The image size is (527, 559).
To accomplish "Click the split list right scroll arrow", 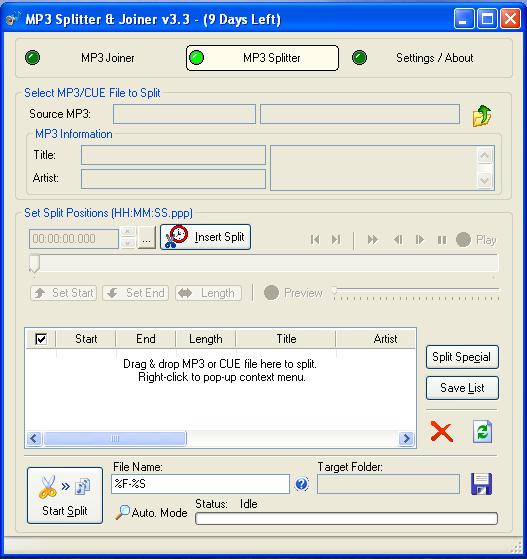I will tap(406, 438).
